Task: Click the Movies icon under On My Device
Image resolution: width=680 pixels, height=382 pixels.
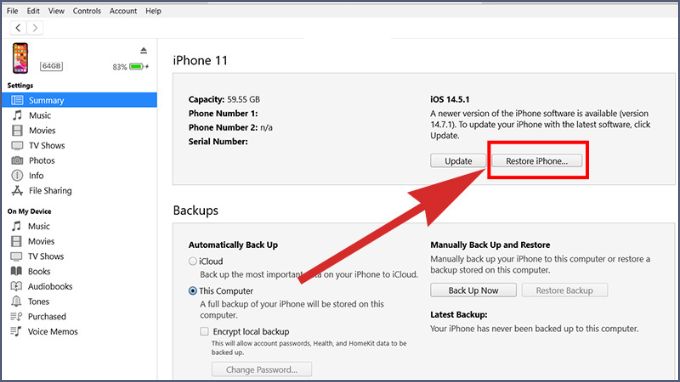Action: 16,242
